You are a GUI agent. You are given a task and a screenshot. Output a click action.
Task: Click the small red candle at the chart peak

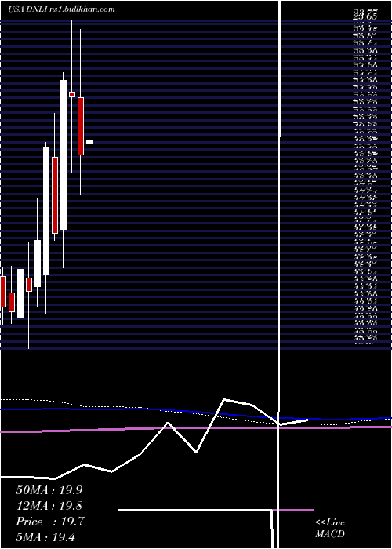[x=72, y=94]
